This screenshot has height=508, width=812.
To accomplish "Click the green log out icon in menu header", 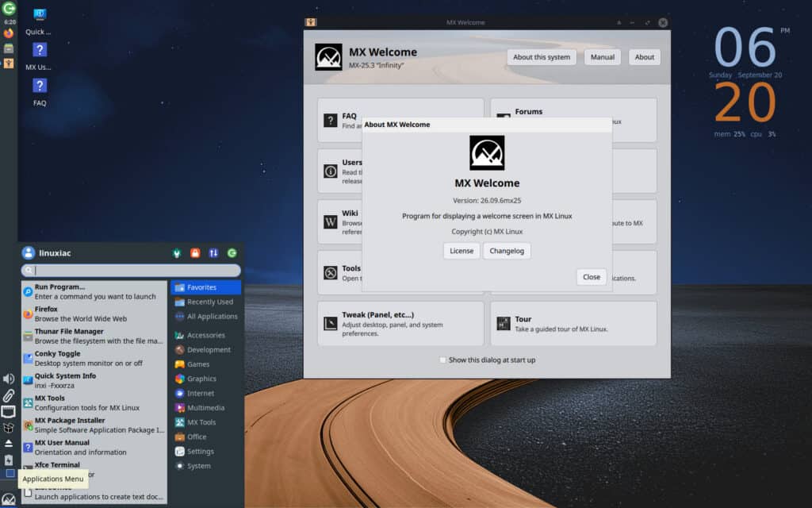I will click(232, 253).
